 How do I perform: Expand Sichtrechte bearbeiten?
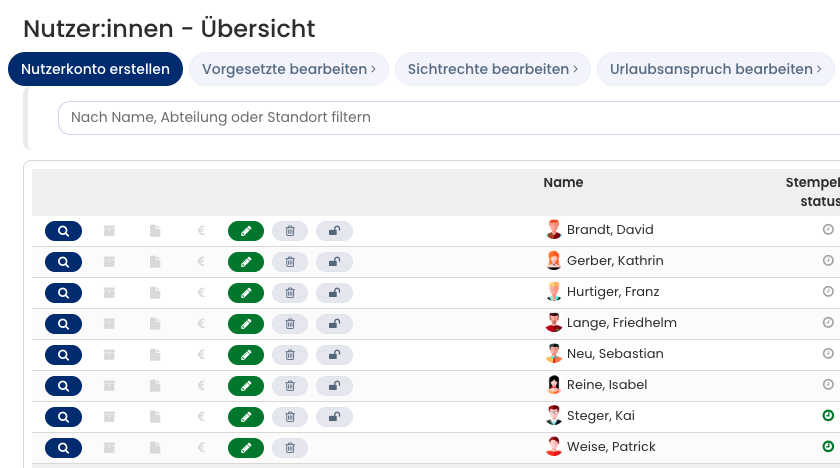[492, 69]
